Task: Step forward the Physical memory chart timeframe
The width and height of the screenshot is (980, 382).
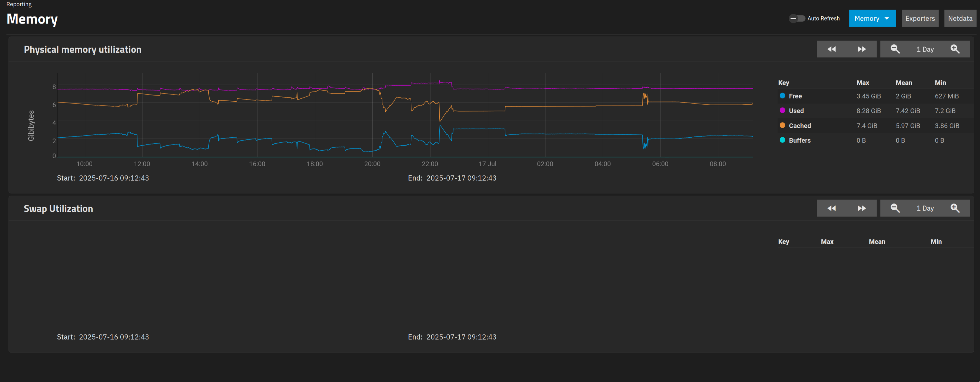Action: [861, 49]
